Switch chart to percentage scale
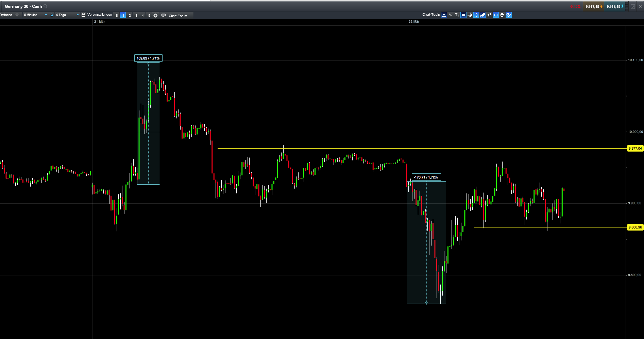This screenshot has width=644, height=339. (x=451, y=15)
